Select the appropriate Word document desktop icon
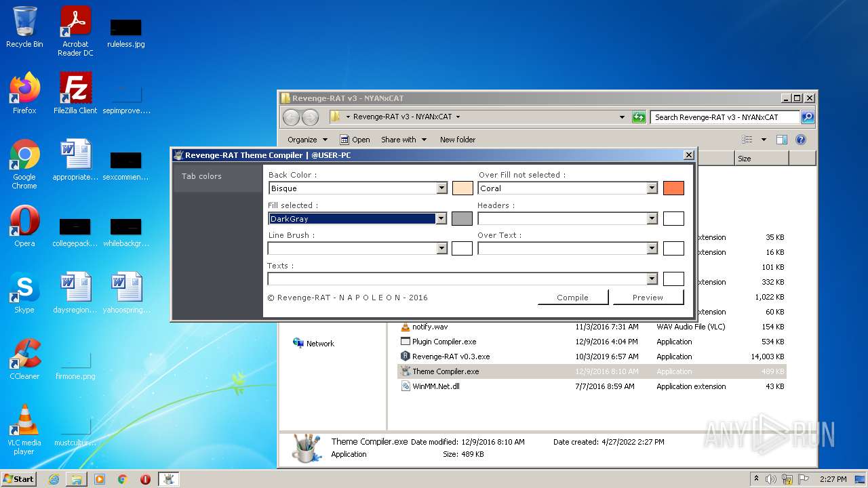Viewport: 868px width, 488px height. (x=75, y=159)
